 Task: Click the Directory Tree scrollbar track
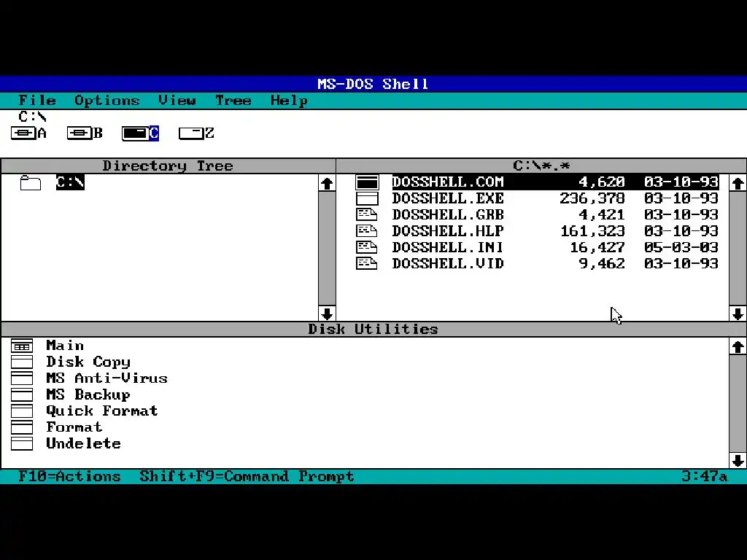(x=327, y=249)
